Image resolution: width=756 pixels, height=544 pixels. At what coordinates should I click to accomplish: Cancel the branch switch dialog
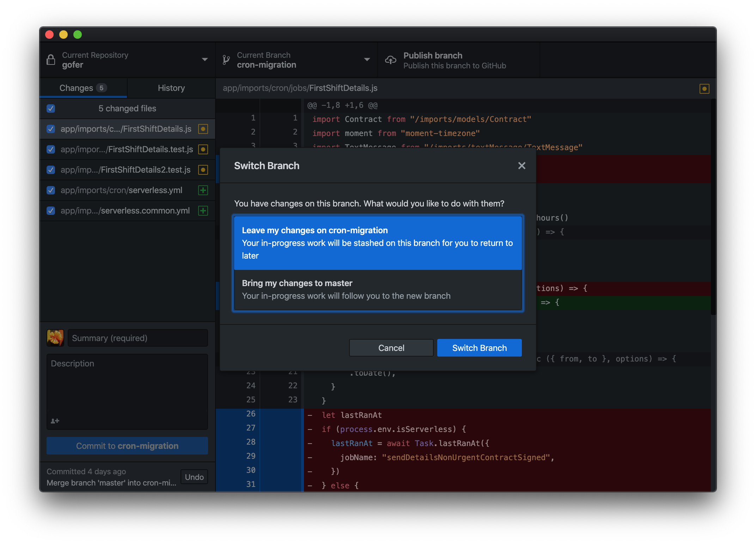[391, 348]
